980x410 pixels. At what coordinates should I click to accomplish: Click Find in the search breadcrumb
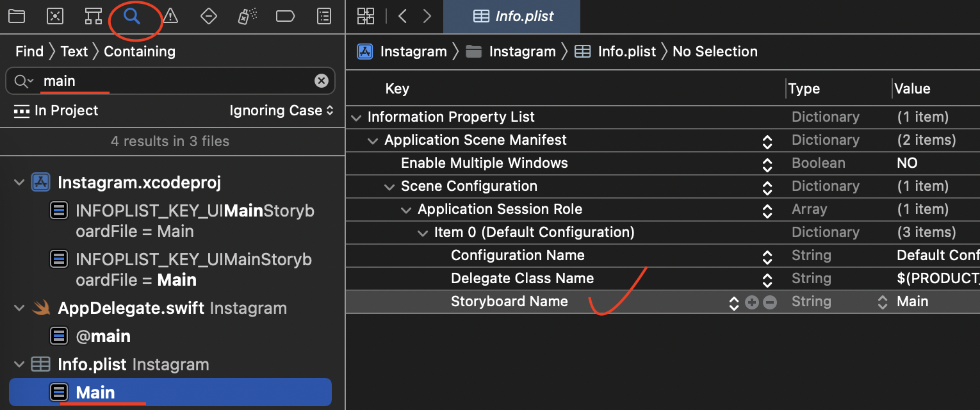[x=29, y=51]
